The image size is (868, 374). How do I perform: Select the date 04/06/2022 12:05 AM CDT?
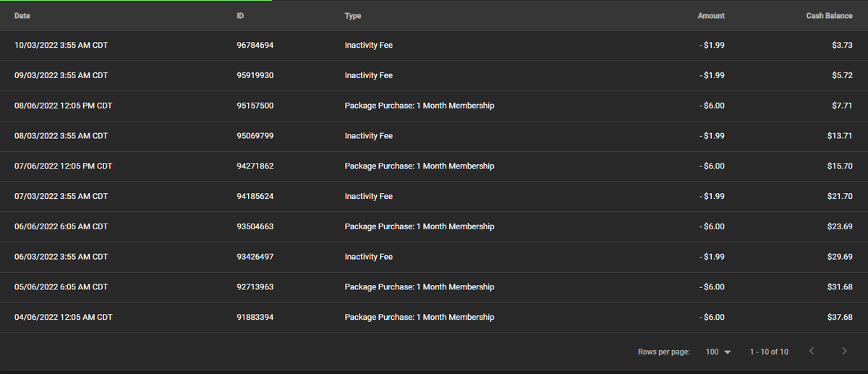(x=63, y=318)
